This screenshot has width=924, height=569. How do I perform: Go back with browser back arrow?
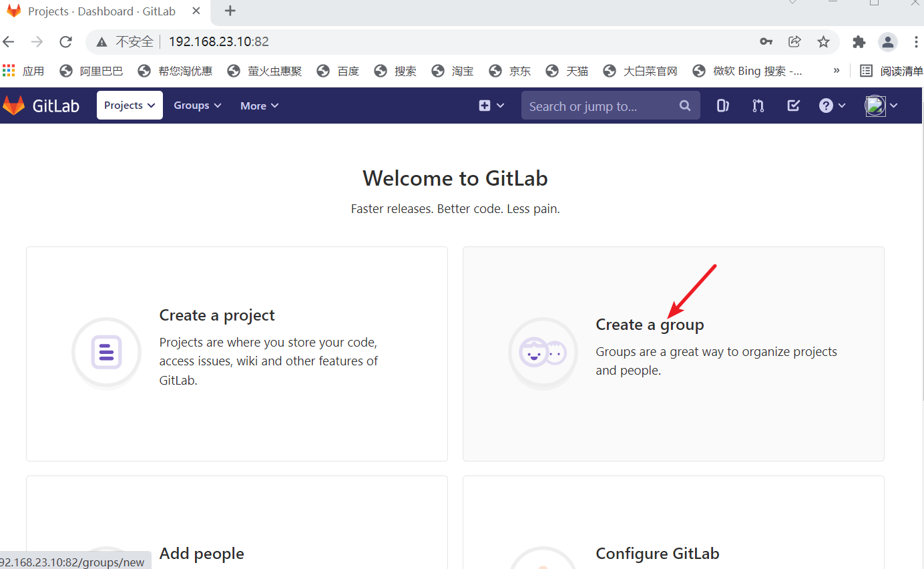(9, 41)
